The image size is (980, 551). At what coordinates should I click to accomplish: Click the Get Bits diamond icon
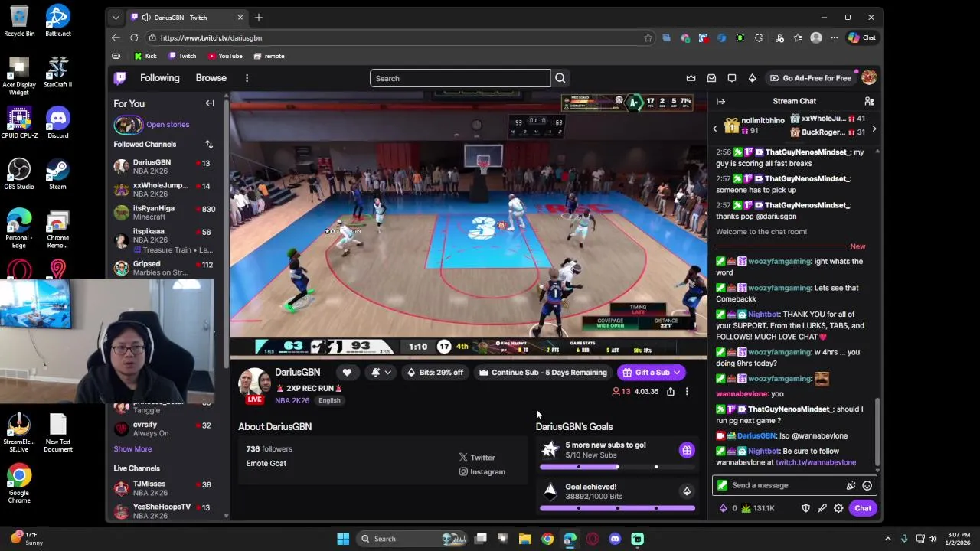752,78
